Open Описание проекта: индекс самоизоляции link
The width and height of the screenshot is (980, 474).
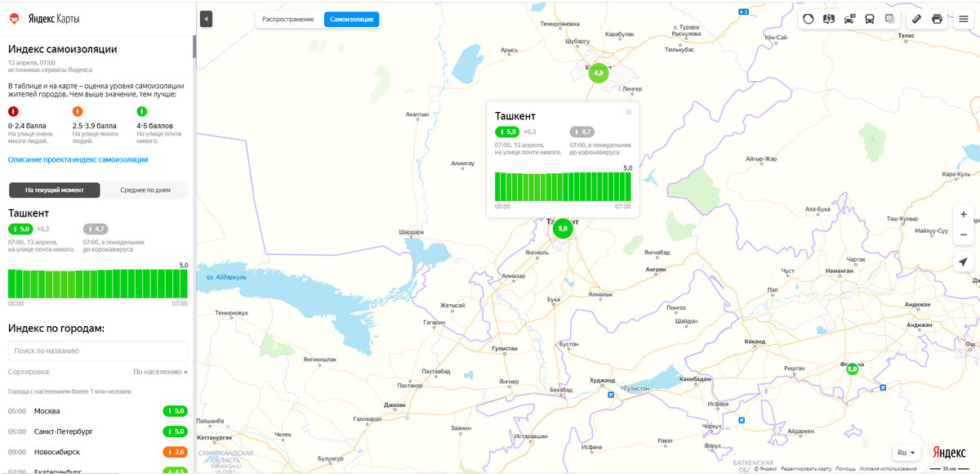tap(78, 159)
